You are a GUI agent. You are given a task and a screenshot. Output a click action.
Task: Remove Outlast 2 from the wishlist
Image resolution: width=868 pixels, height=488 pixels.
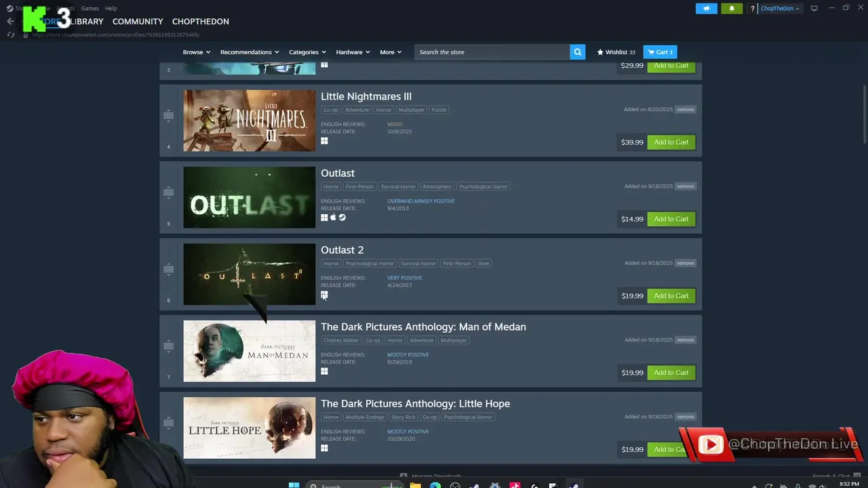coord(685,263)
